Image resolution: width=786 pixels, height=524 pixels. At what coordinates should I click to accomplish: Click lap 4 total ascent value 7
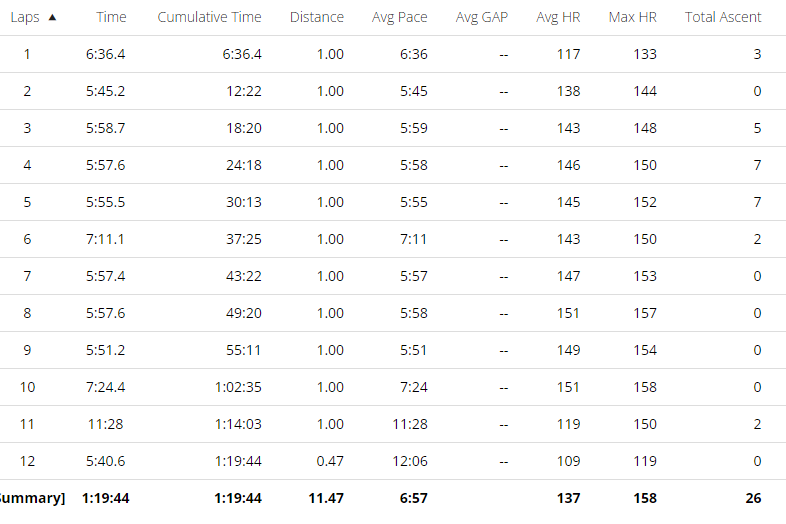click(757, 165)
